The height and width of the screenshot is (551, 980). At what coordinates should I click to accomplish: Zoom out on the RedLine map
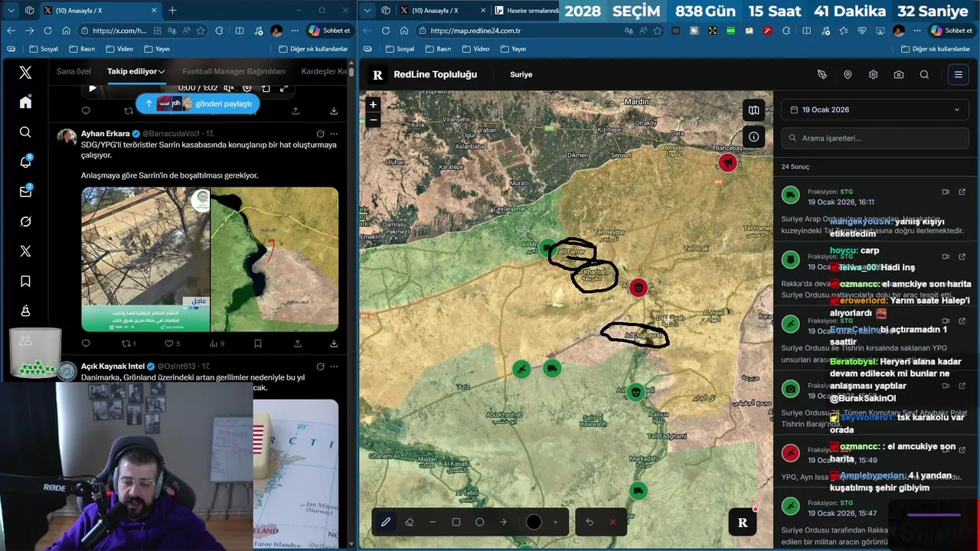pyautogui.click(x=373, y=119)
